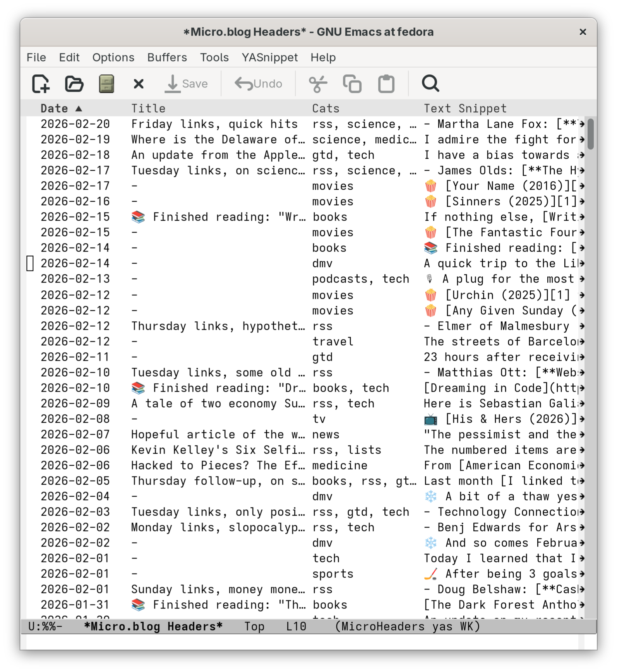The image size is (617, 672).
Task: Select "Where is the Delaware of…" row title
Action: coord(218,139)
